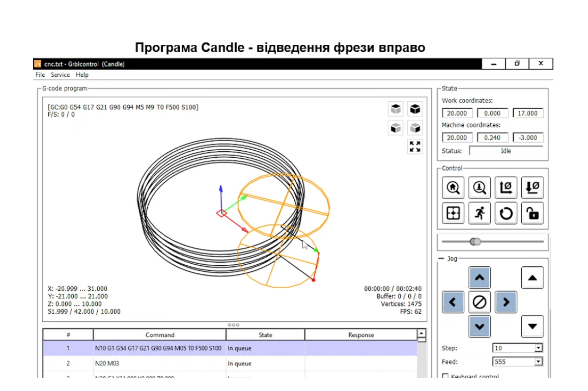Stop jogging with the center circle-slash button
Image resolution: width=588 pixels, height=391 pixels.
pos(479,302)
